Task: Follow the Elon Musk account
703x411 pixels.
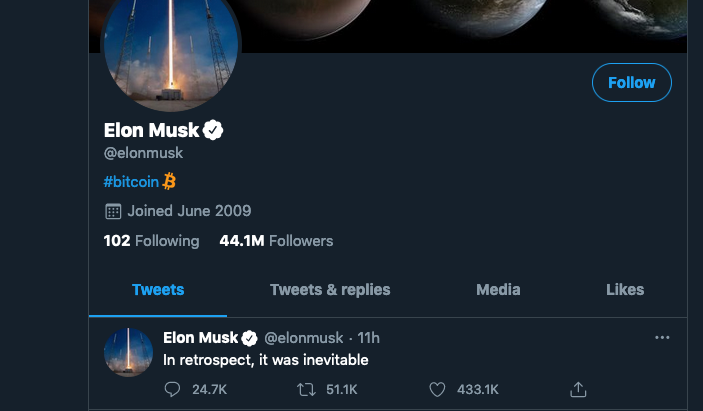Action: (x=632, y=82)
